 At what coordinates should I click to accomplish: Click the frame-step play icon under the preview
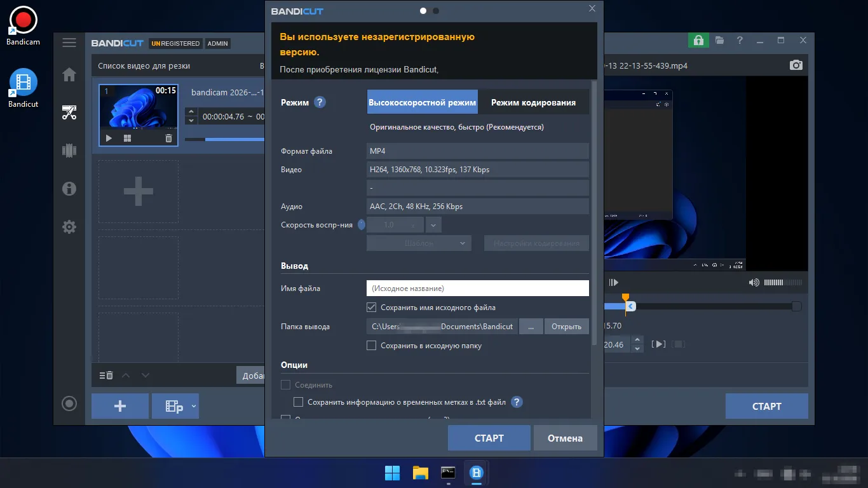pyautogui.click(x=613, y=282)
